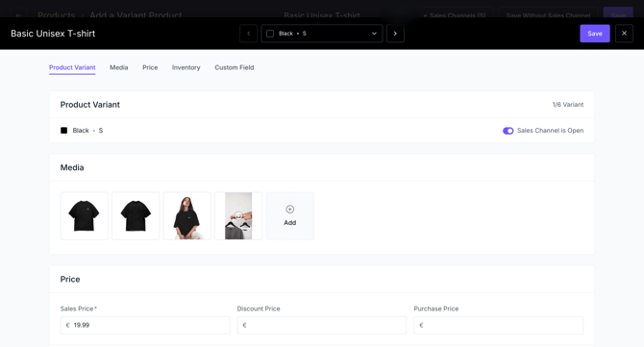644x347 pixels.
Task: Click the Discount Price input field
Action: pyautogui.click(x=322, y=325)
